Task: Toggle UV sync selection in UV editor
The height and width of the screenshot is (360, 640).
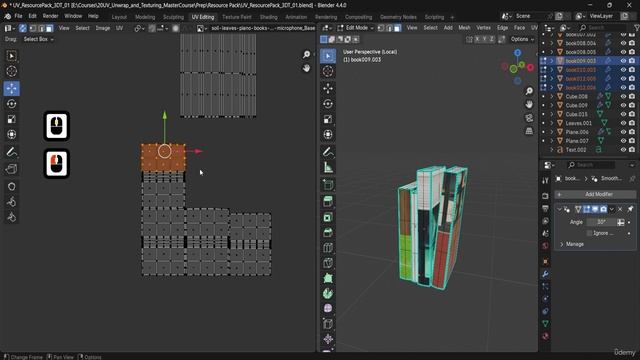Action: click(23, 28)
